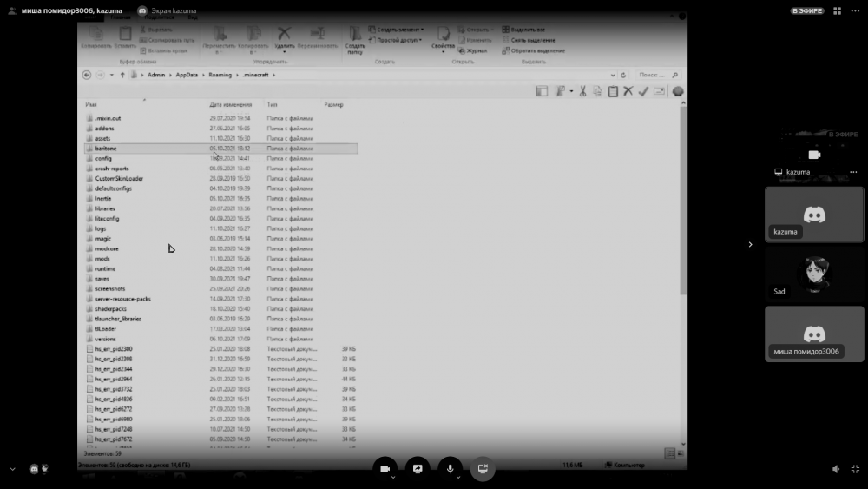Click the share screen button in call controls
This screenshot has height=489, width=868.
coord(418,468)
